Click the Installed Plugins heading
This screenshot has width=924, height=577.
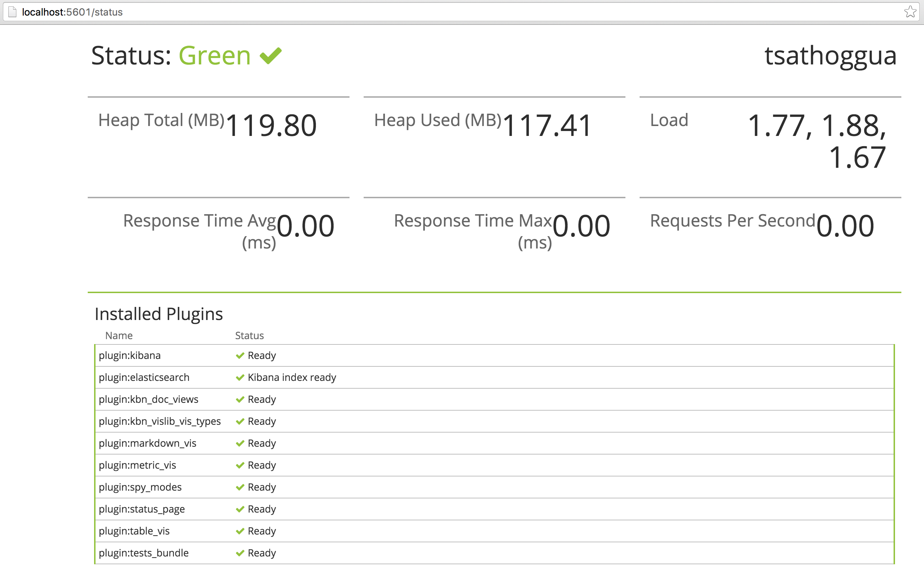(x=158, y=314)
